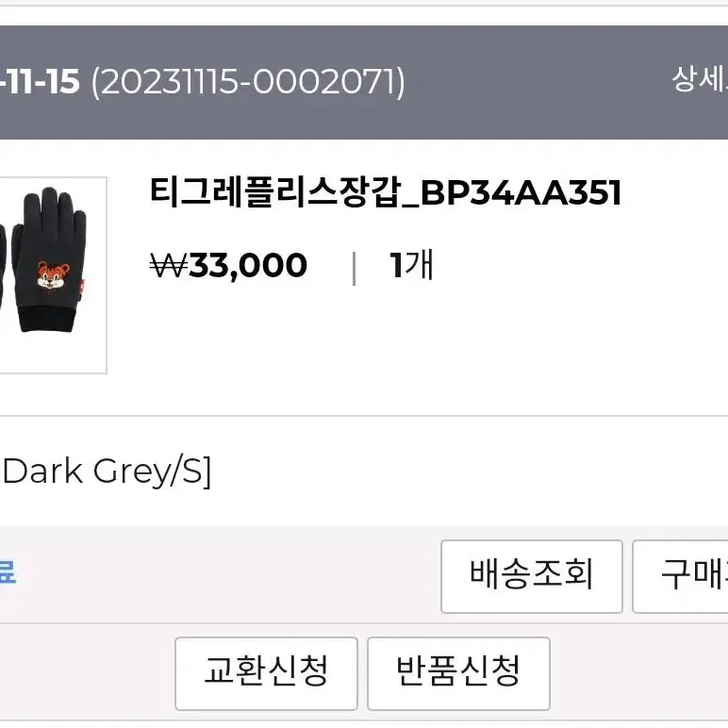Click the divider between price and quantity
Viewport: 728px width, 728px height.
point(355,268)
